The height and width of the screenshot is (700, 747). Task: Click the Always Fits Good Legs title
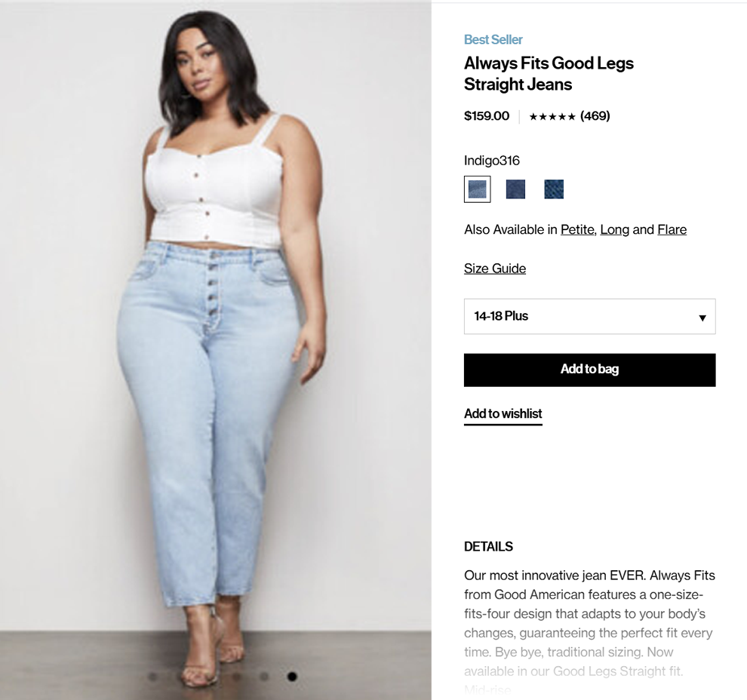coord(549,74)
